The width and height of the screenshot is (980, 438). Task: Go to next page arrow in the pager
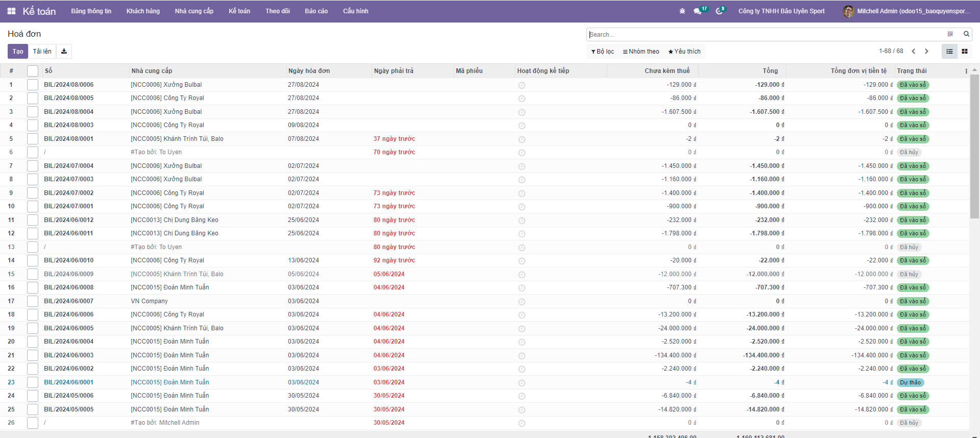point(926,51)
